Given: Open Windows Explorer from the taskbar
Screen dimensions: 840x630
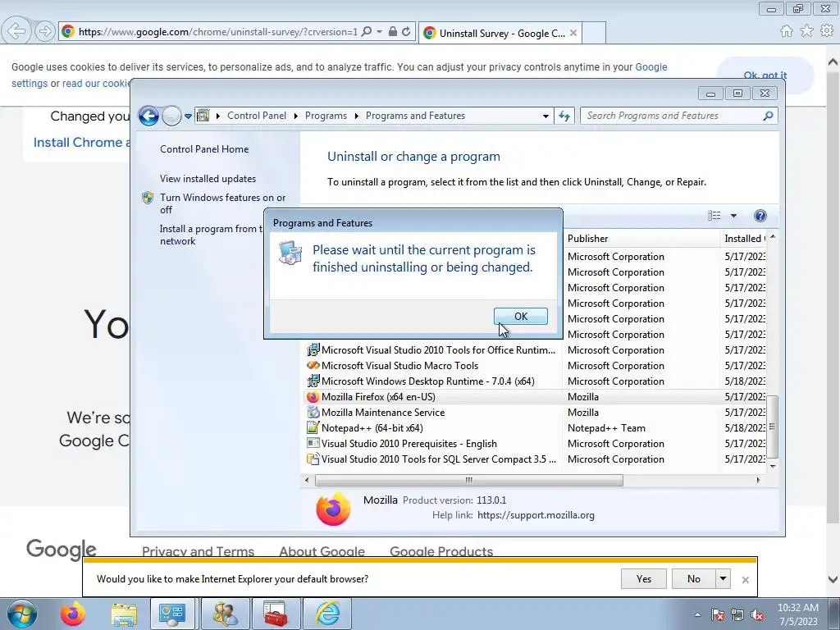Looking at the screenshot, I should point(124,614).
